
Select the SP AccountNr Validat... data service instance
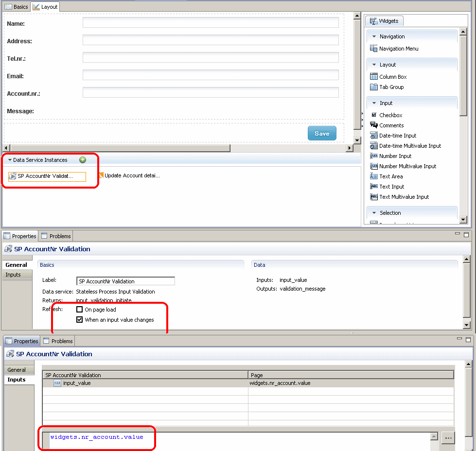47,176
